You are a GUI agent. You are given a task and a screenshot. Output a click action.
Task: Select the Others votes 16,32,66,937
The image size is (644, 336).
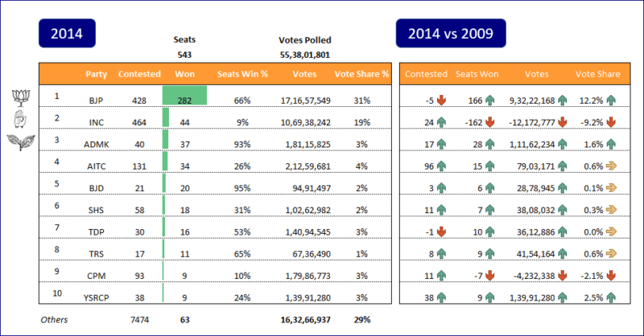(306, 320)
